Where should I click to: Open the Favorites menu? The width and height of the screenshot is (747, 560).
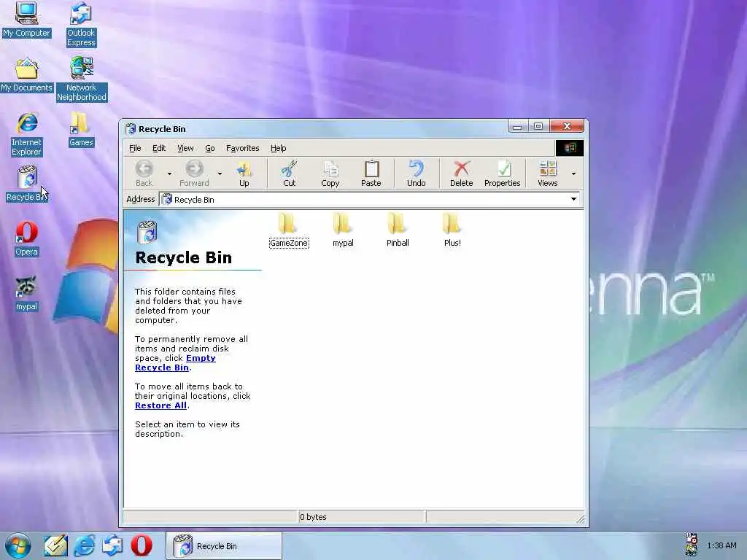point(242,148)
